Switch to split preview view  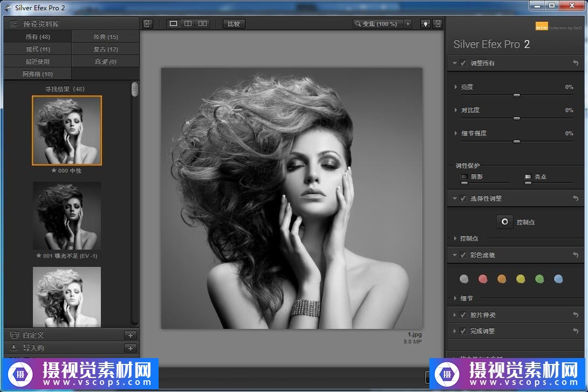pyautogui.click(x=188, y=24)
